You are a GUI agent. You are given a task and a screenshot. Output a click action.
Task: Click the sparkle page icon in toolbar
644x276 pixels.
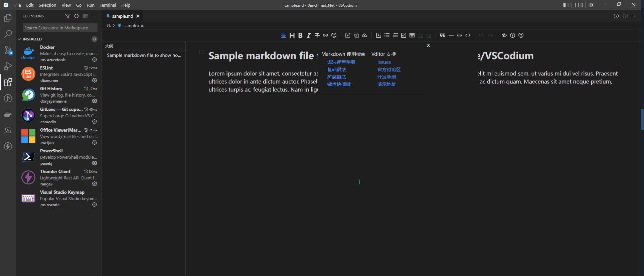click(378, 35)
